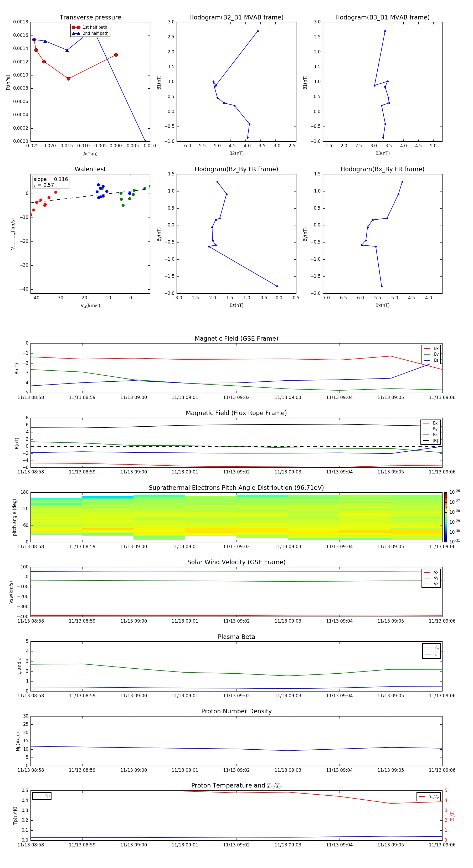
Task: Select Bx legend entry in GSE magnetic field plot
Action: pos(431,349)
